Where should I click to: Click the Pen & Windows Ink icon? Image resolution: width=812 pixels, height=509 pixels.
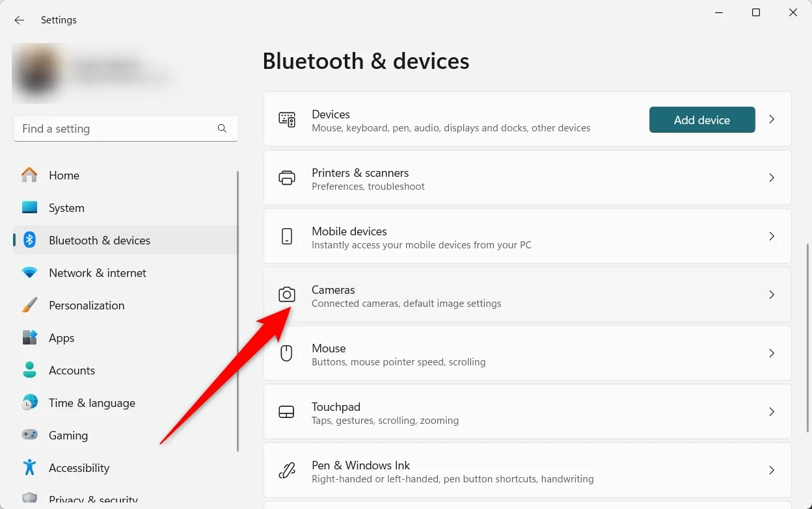pos(287,471)
